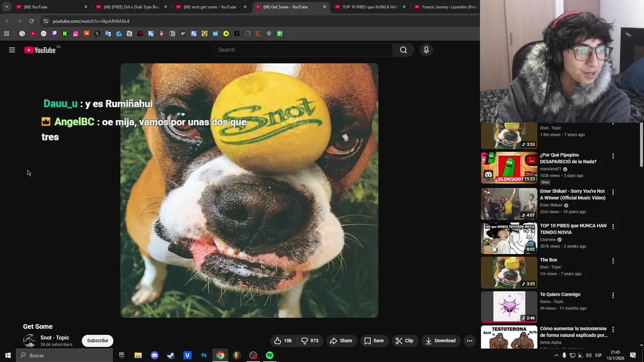This screenshot has width=644, height=362.
Task: Switch to the TOP 10 PIBES tab
Action: pyautogui.click(x=370, y=7)
